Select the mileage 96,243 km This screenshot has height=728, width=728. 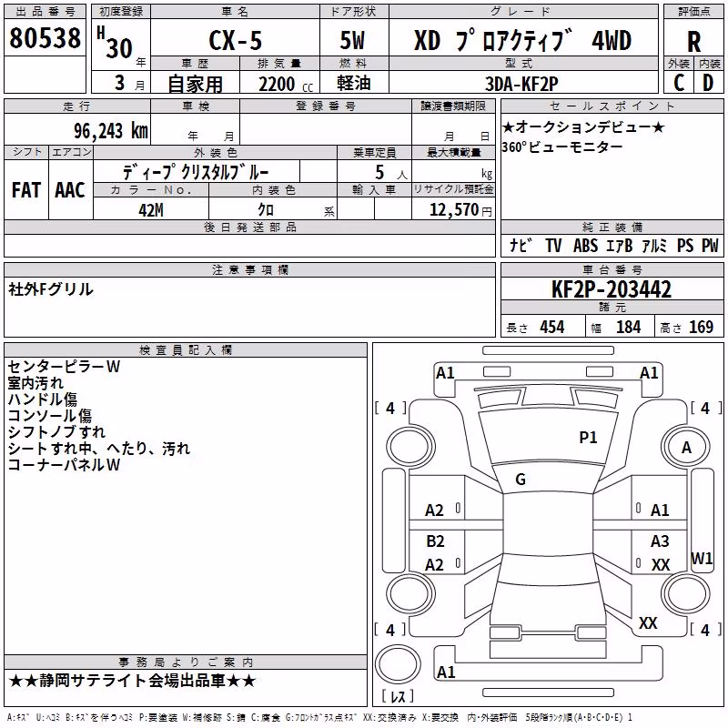pos(111,131)
